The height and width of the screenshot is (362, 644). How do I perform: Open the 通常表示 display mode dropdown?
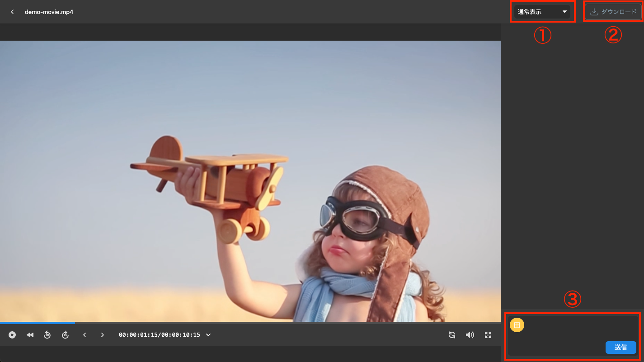click(x=542, y=12)
